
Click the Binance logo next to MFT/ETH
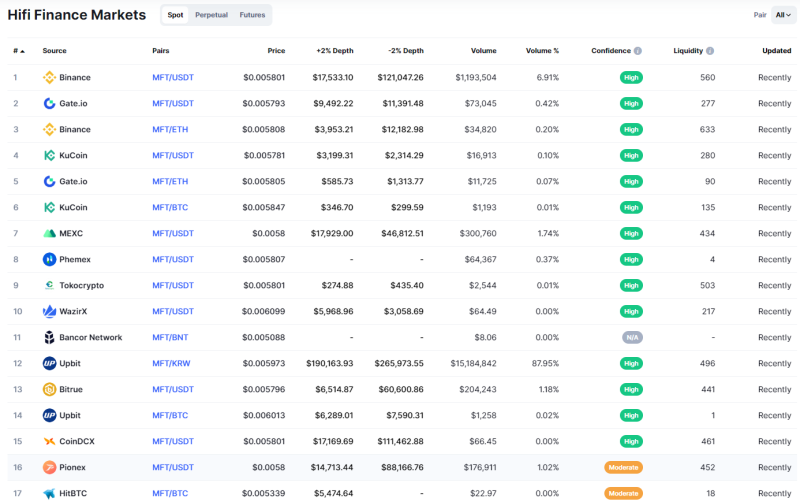(49, 130)
